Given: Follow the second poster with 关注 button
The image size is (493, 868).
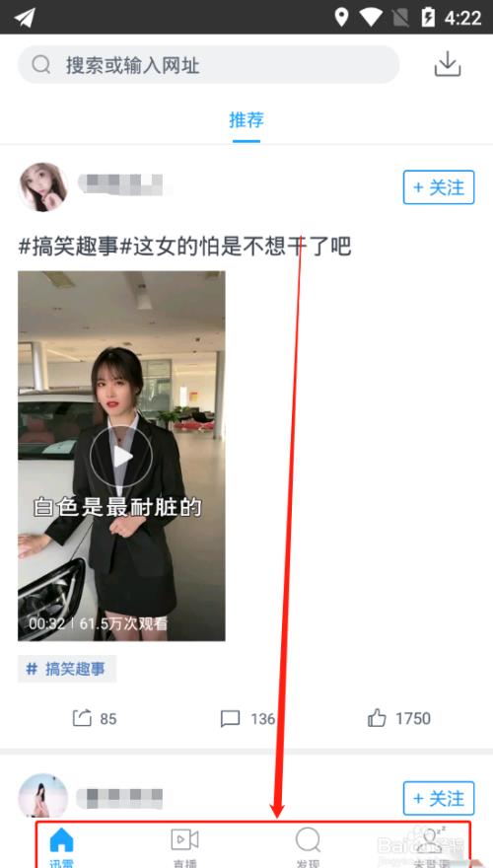Looking at the screenshot, I should tap(439, 798).
